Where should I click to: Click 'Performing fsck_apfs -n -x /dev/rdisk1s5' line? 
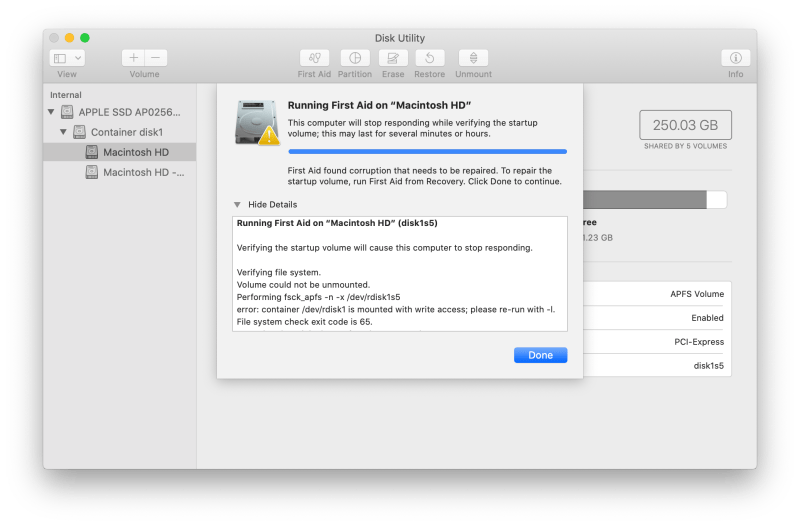(318, 297)
